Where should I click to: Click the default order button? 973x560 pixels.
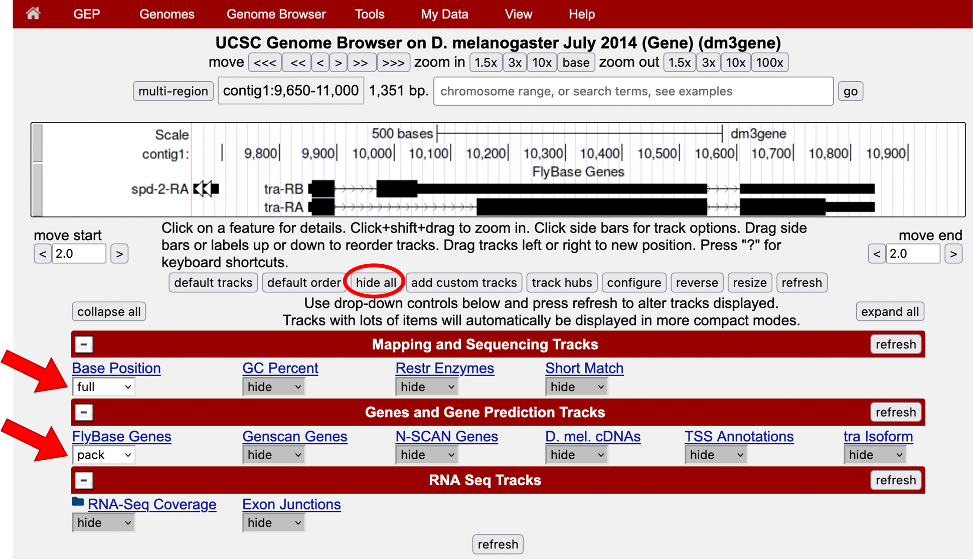304,283
